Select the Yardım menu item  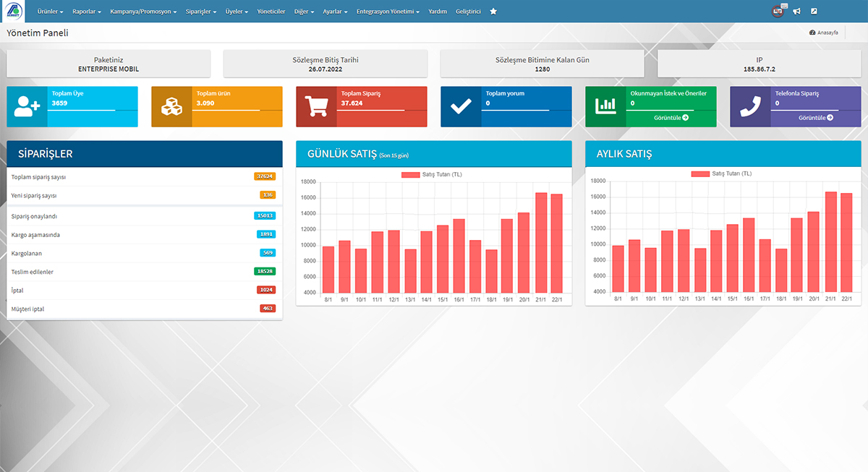coord(438,12)
